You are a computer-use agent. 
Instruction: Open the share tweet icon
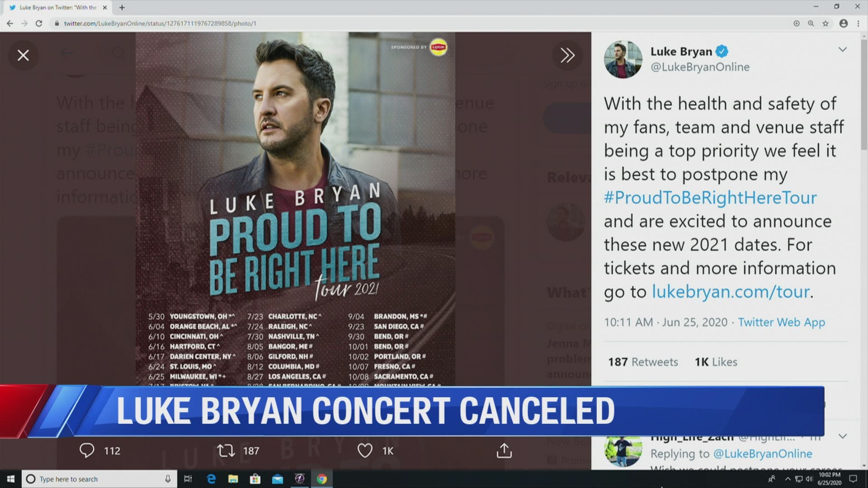pos(504,450)
